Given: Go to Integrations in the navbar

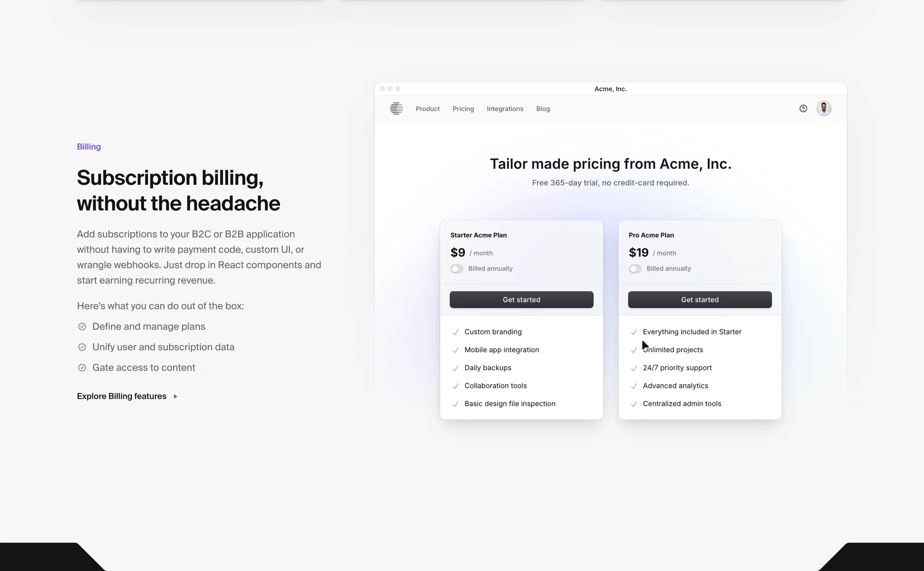Looking at the screenshot, I should click(x=505, y=109).
